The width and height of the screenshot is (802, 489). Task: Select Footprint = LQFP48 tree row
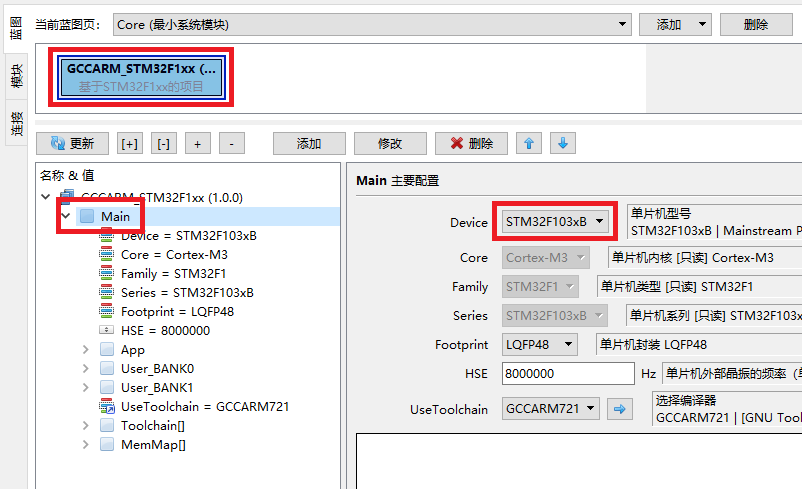[x=177, y=312]
